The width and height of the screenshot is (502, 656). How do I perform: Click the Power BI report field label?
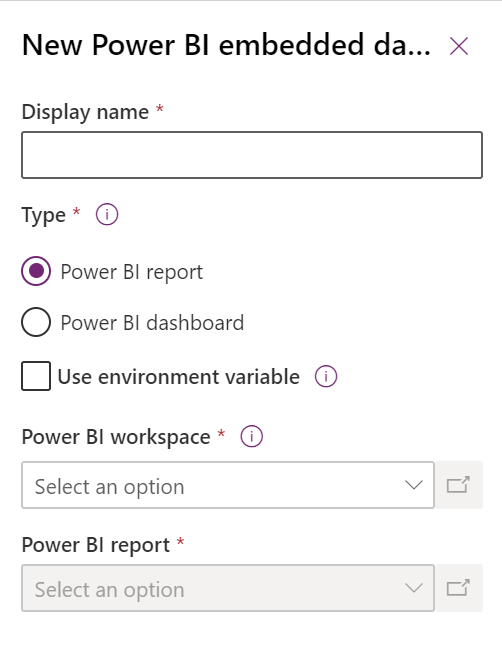(96, 545)
